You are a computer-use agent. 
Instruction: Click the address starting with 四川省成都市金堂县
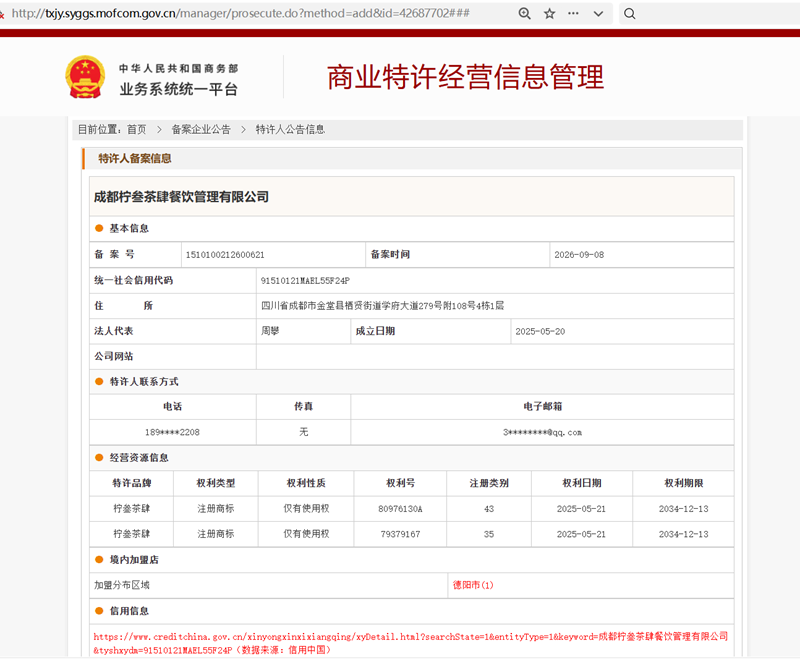(x=382, y=306)
